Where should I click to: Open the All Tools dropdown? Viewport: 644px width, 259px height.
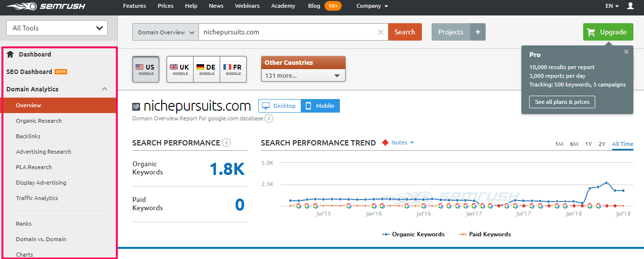57,28
